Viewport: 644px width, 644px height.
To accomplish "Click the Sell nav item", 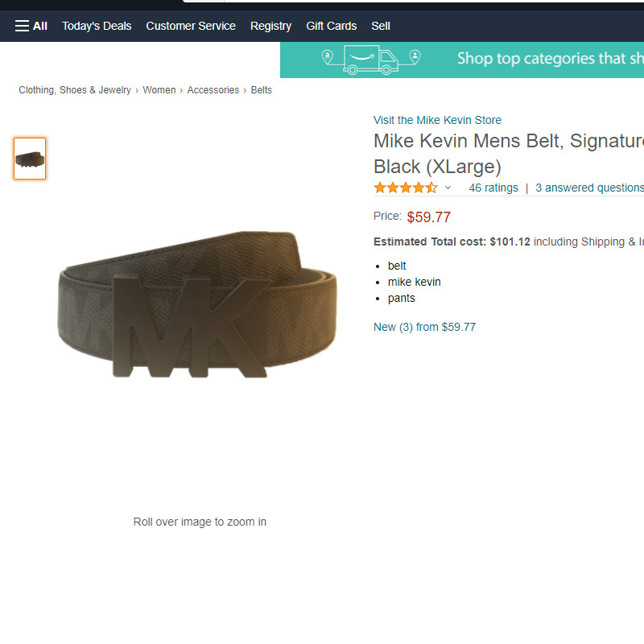I will [381, 26].
